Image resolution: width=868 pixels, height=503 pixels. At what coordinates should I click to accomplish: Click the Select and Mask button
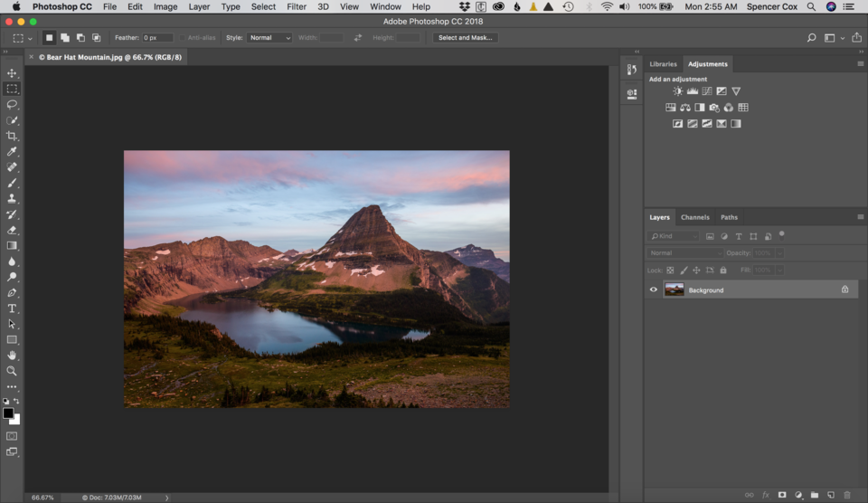click(465, 38)
